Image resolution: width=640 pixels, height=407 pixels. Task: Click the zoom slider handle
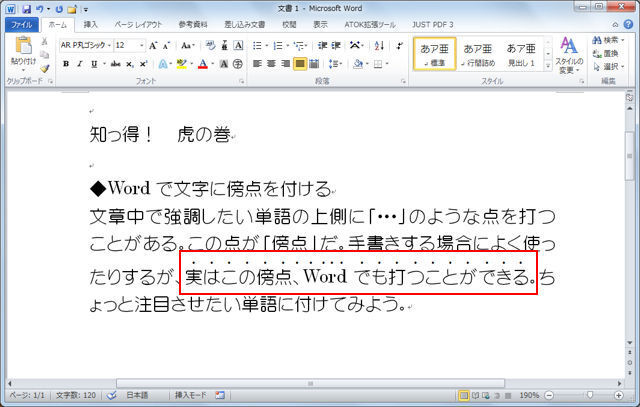pyautogui.click(x=589, y=395)
